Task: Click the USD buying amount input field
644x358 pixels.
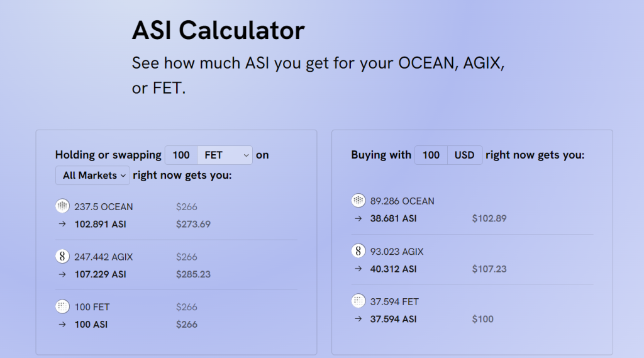Action: (431, 155)
